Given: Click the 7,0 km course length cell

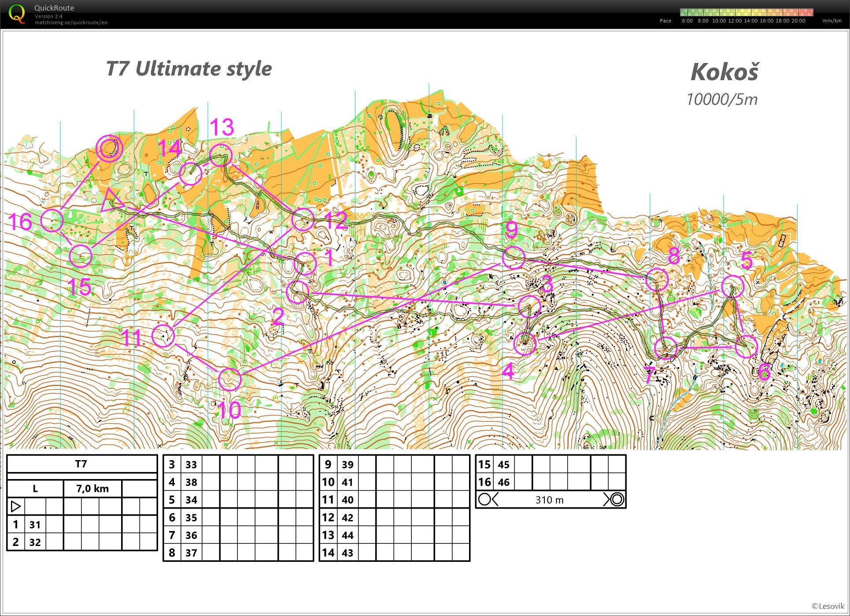Looking at the screenshot, I should pos(92,488).
